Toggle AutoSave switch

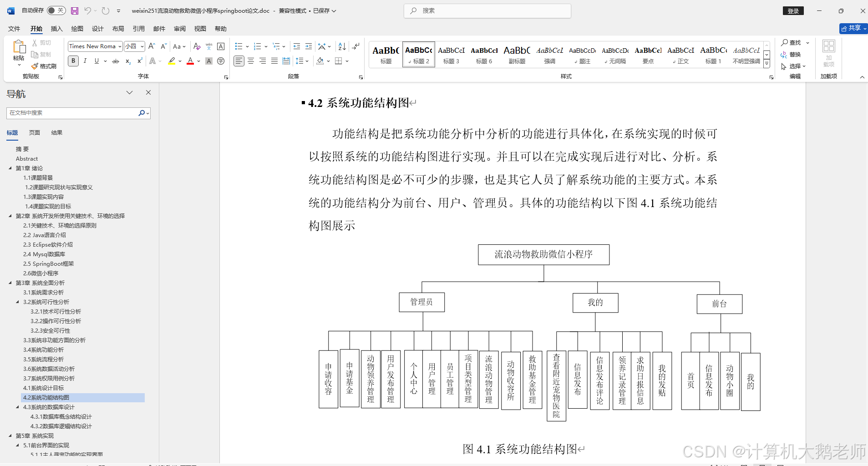coord(56,10)
